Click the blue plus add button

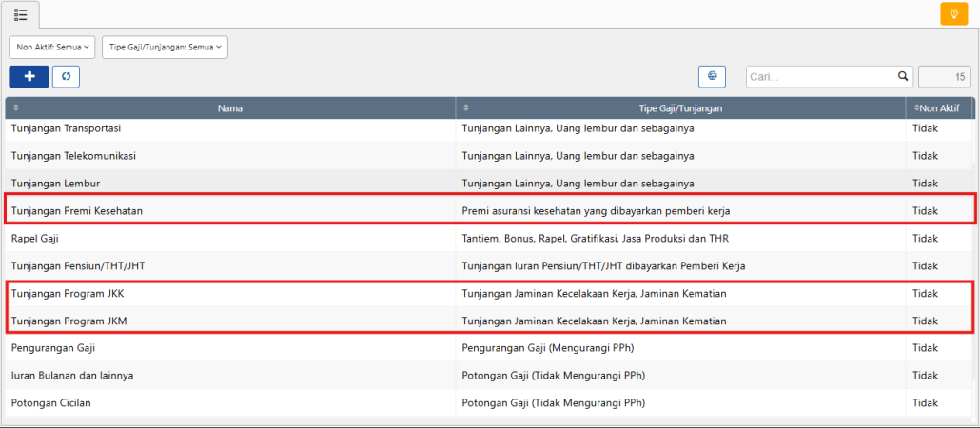(29, 76)
